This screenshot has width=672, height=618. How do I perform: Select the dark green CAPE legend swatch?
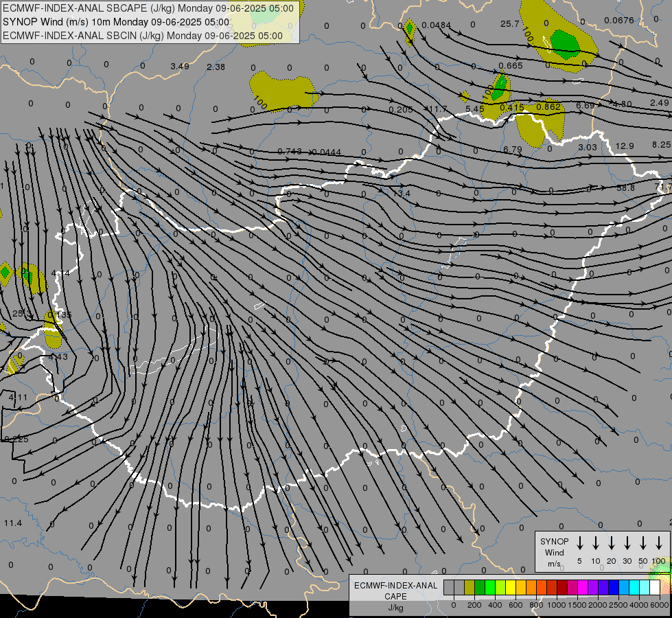480,587
